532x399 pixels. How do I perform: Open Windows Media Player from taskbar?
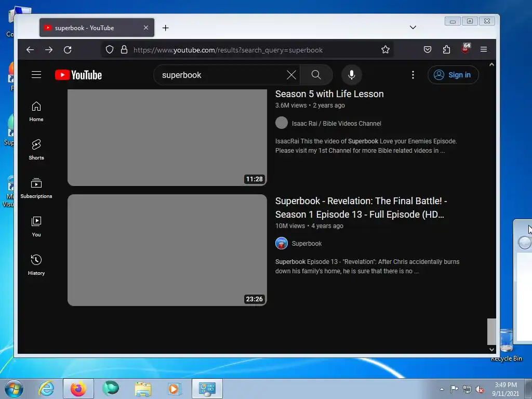[175, 389]
